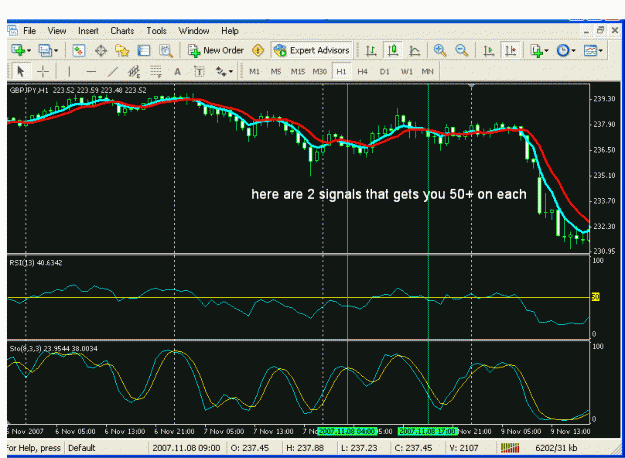Screen dimensions: 625x458
Task: Select the W1 timeframe button
Action: click(406, 71)
